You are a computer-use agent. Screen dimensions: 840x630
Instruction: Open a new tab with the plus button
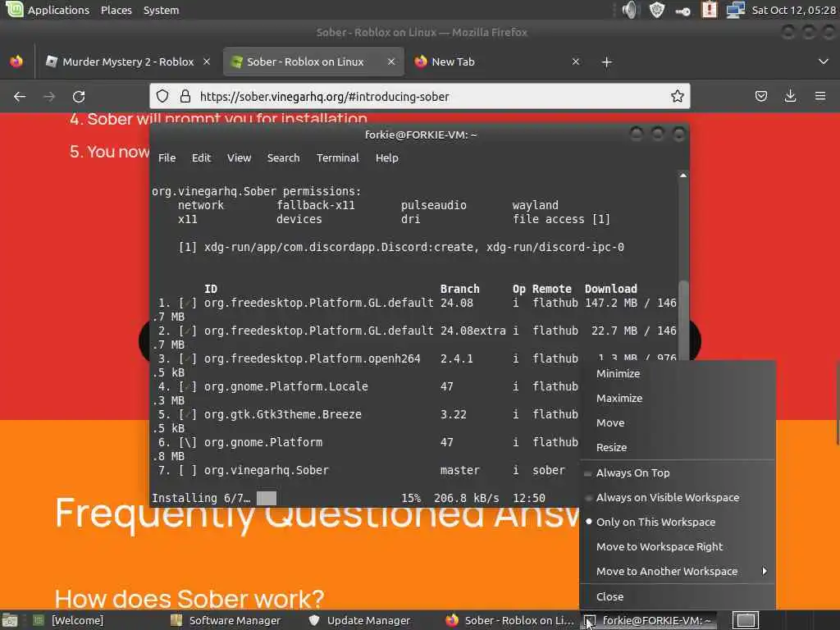point(606,62)
